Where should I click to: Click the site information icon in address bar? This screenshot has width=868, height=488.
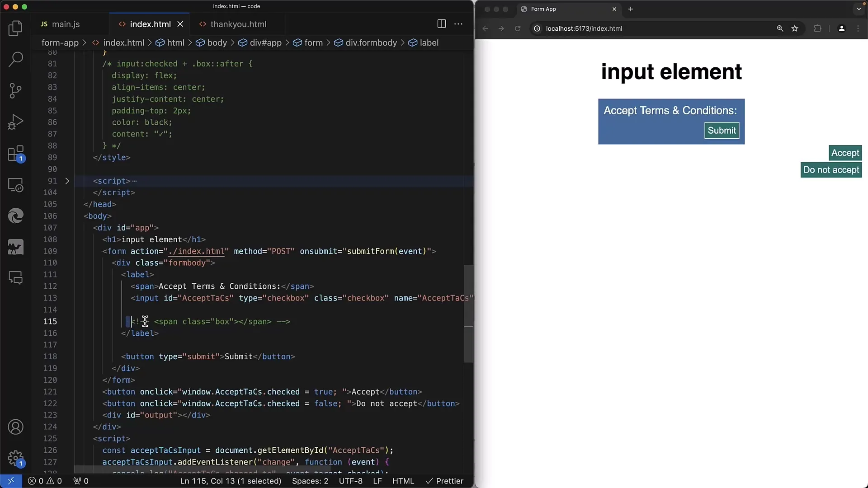(x=537, y=28)
